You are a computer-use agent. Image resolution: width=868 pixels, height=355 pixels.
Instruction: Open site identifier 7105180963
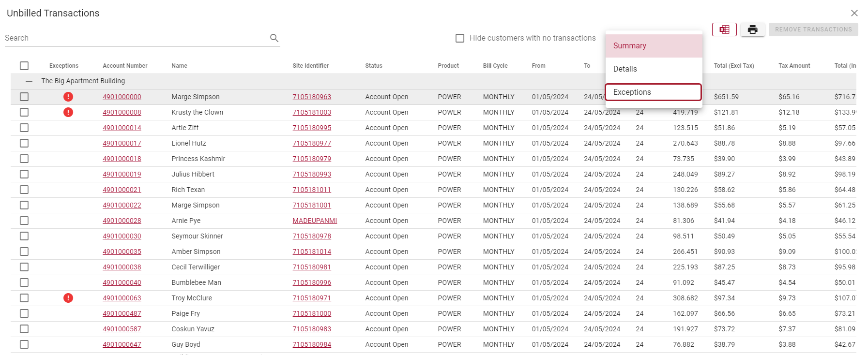point(312,97)
